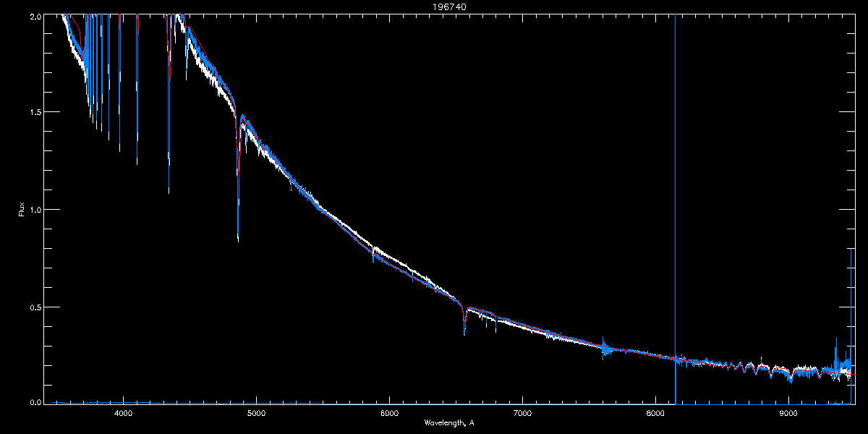Click the 2.0 flux tick label
The width and height of the screenshot is (868, 434).
pos(35,15)
